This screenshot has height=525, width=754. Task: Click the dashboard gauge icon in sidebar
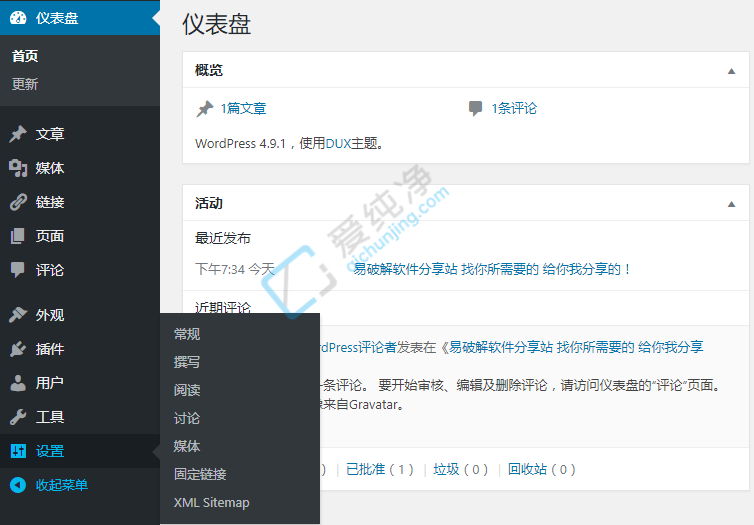pos(18,18)
